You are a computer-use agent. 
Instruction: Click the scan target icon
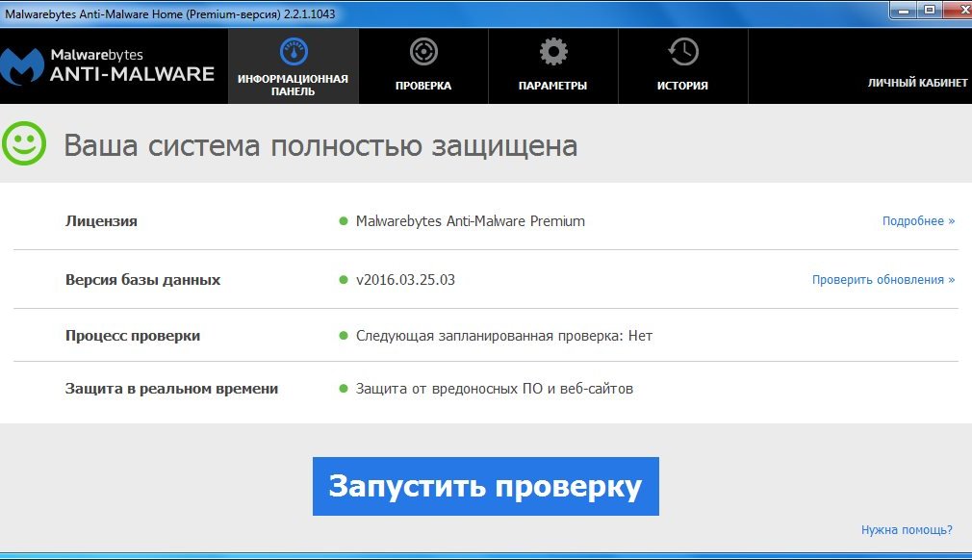pos(423,52)
